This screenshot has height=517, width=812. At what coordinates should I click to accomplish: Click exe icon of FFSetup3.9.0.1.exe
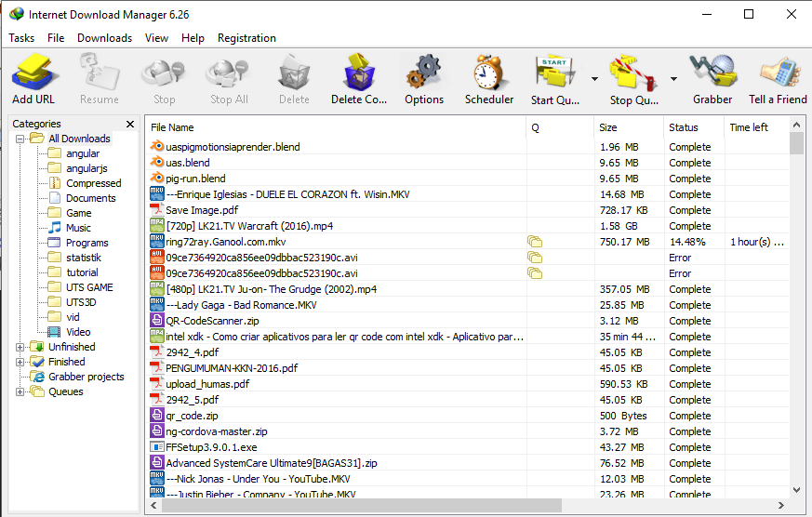pos(157,446)
